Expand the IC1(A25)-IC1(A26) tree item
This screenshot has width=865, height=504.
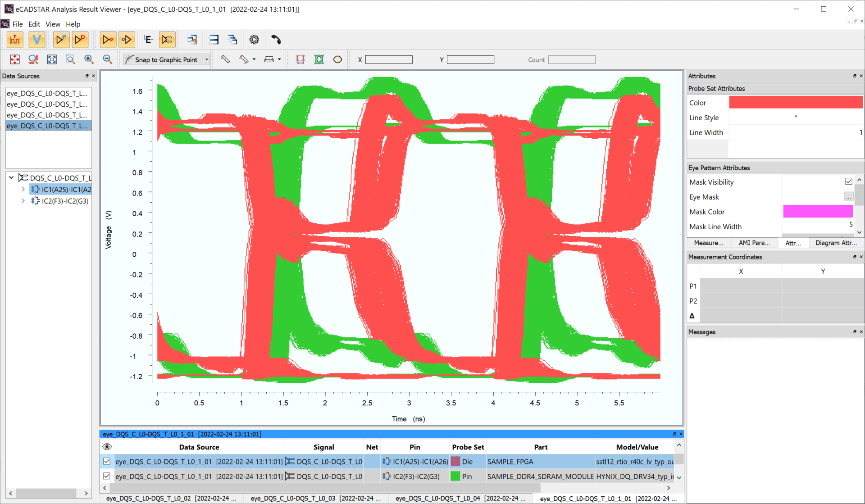point(23,189)
